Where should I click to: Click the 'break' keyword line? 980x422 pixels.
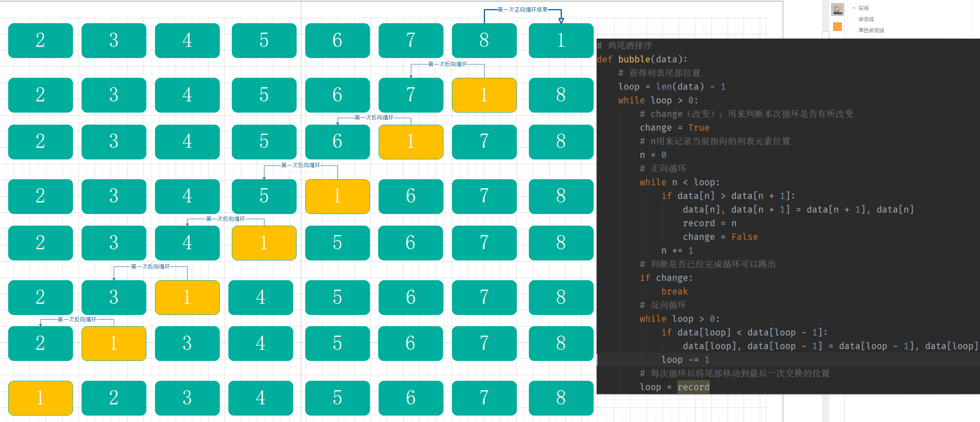(674, 291)
